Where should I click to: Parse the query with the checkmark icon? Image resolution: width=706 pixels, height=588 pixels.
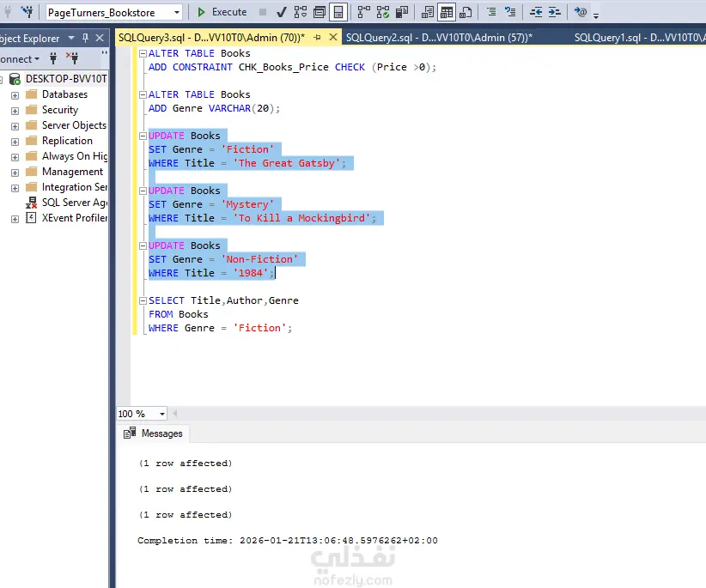[x=282, y=12]
